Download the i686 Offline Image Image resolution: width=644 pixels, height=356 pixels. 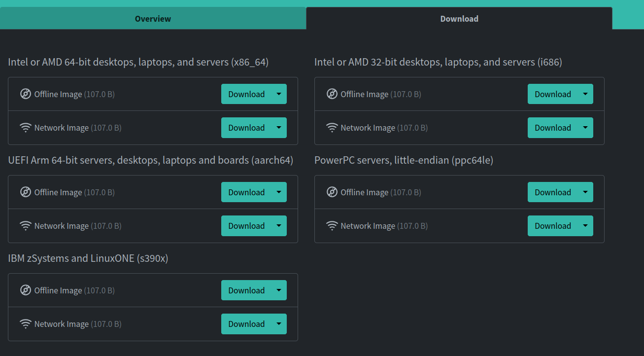pos(553,94)
